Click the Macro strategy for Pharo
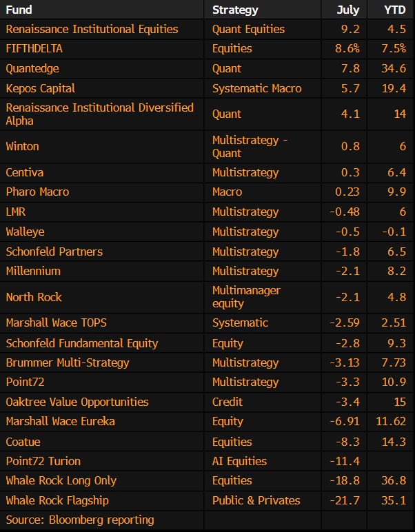Image resolution: width=415 pixels, height=532 pixels. (227, 192)
